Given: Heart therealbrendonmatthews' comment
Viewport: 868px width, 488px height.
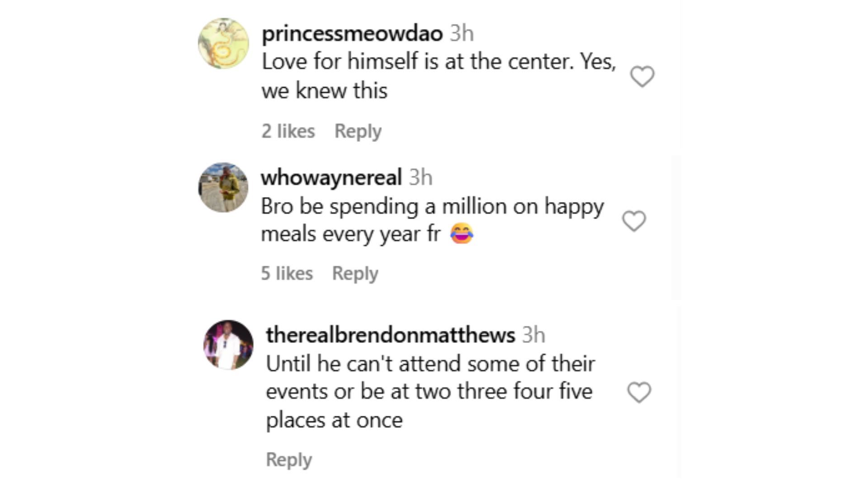Looking at the screenshot, I should coord(639,392).
